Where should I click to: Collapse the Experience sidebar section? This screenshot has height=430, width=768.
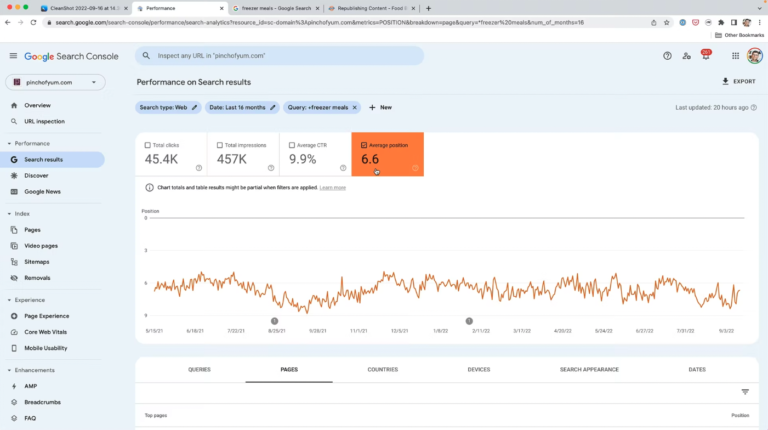[x=9, y=300]
